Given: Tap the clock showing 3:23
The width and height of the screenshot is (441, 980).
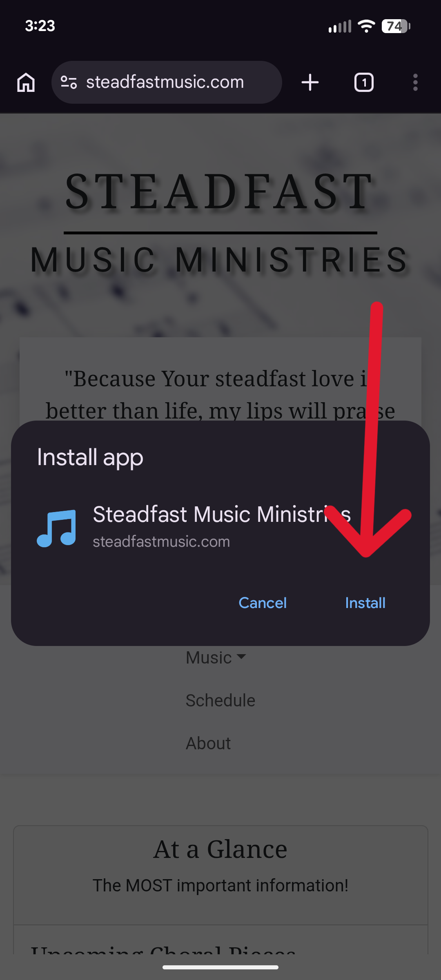Looking at the screenshot, I should click(x=40, y=26).
